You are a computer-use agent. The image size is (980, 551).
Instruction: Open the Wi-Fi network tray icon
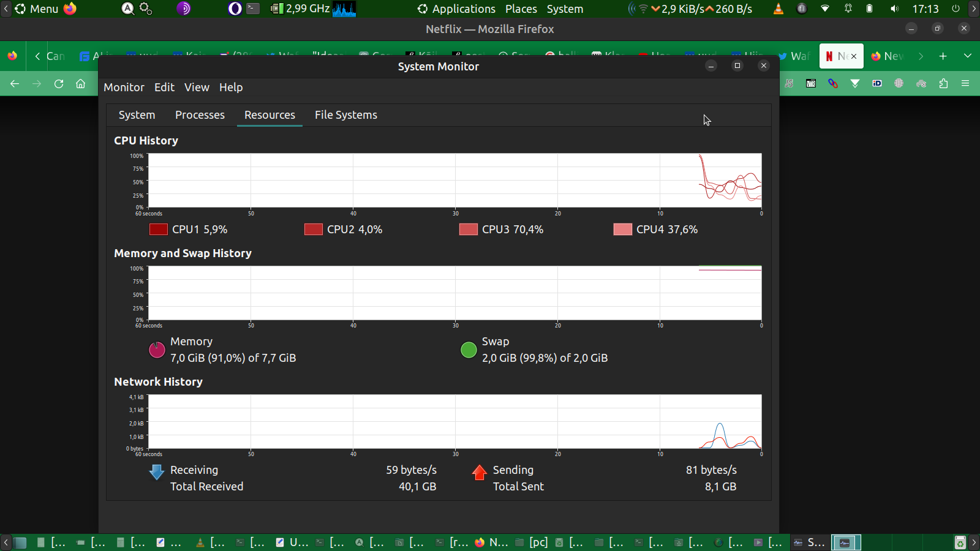(825, 9)
